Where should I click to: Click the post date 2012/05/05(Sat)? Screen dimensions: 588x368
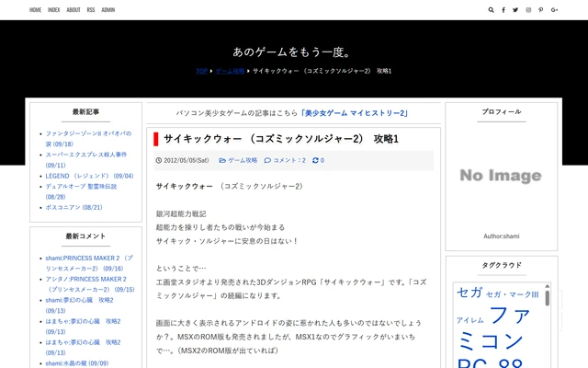point(186,160)
